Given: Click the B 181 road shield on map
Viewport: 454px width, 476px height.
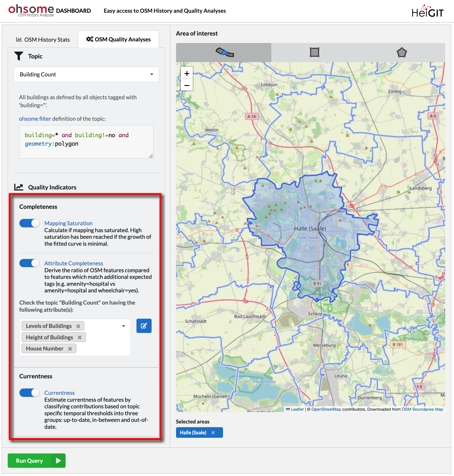Looking at the screenshot, I should [398, 344].
